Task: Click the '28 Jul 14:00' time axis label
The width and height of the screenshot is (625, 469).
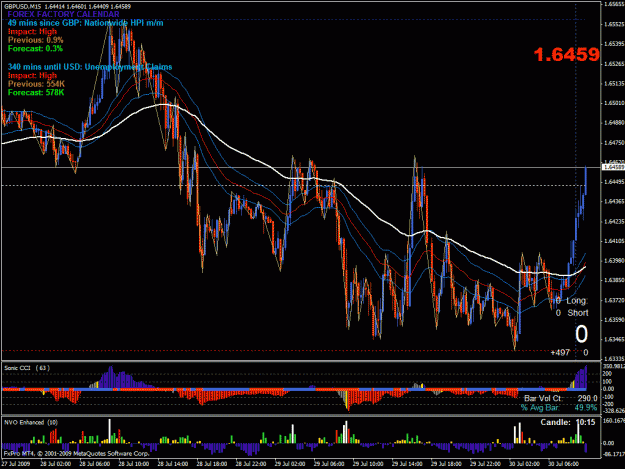Action: pos(173,464)
